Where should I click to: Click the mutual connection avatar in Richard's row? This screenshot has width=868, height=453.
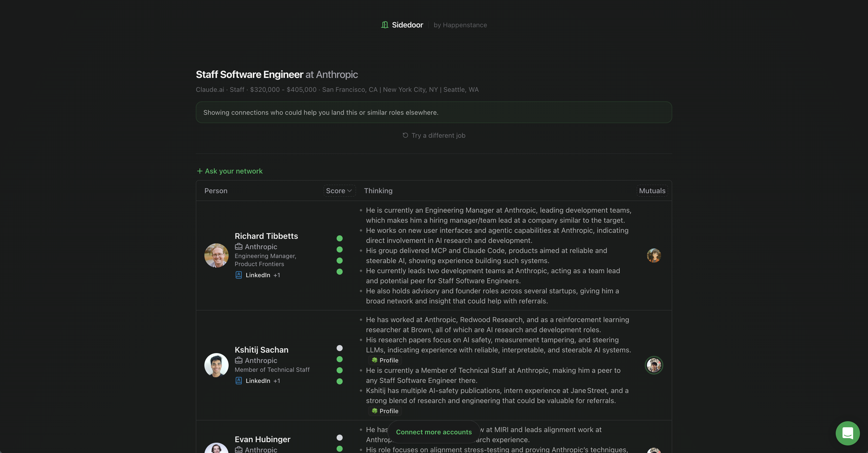pyautogui.click(x=654, y=255)
